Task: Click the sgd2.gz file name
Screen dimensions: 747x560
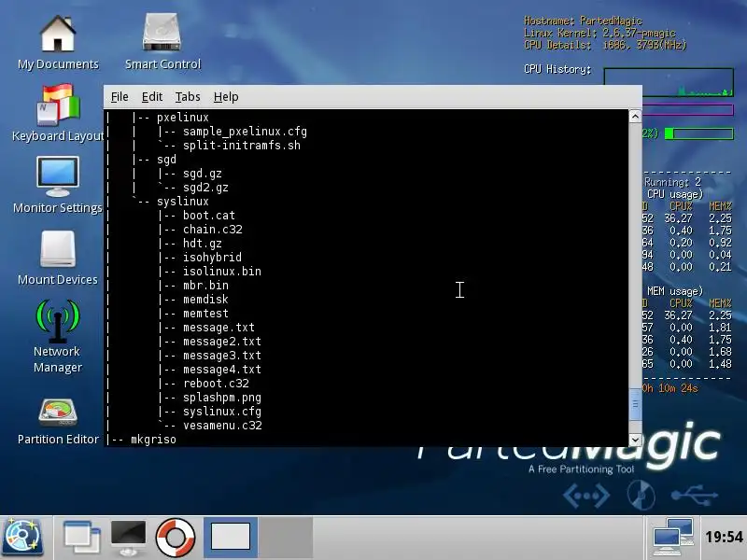Action: (x=205, y=188)
